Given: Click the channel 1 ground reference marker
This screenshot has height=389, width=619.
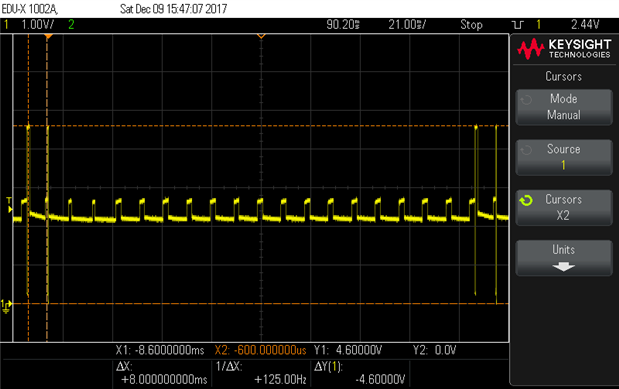Looking at the screenshot, I should tap(6, 306).
